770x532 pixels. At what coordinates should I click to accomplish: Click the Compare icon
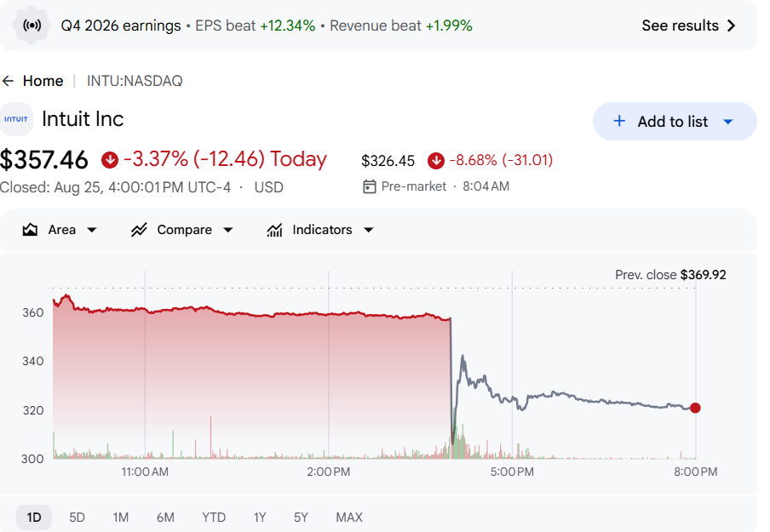[139, 230]
